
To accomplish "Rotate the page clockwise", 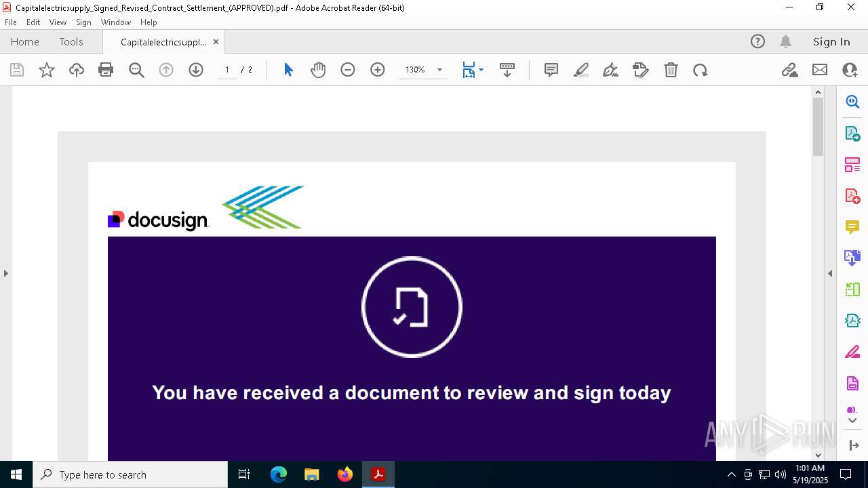I will pyautogui.click(x=701, y=70).
